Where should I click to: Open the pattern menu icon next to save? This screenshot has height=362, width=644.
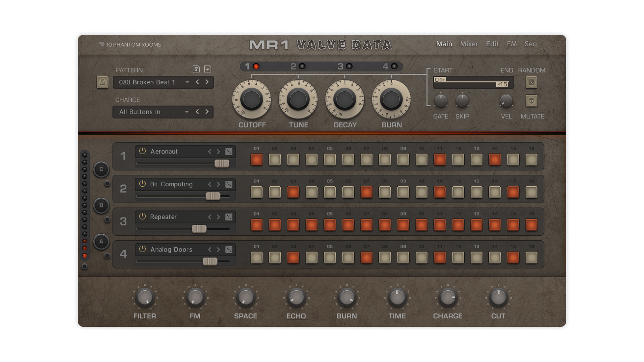(x=208, y=69)
